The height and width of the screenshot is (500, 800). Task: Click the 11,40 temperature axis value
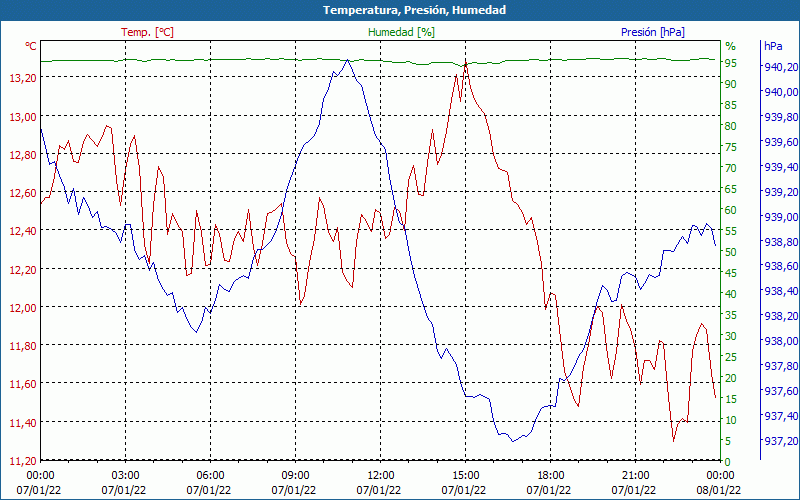(x=23, y=422)
